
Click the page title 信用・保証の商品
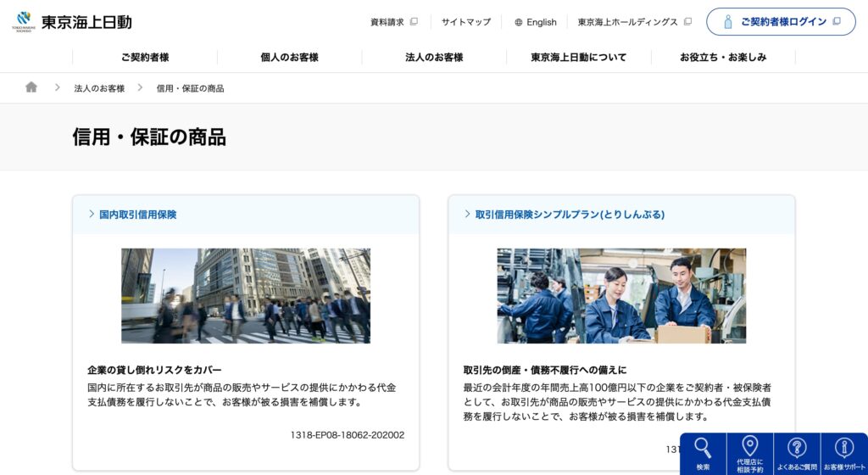click(x=149, y=137)
